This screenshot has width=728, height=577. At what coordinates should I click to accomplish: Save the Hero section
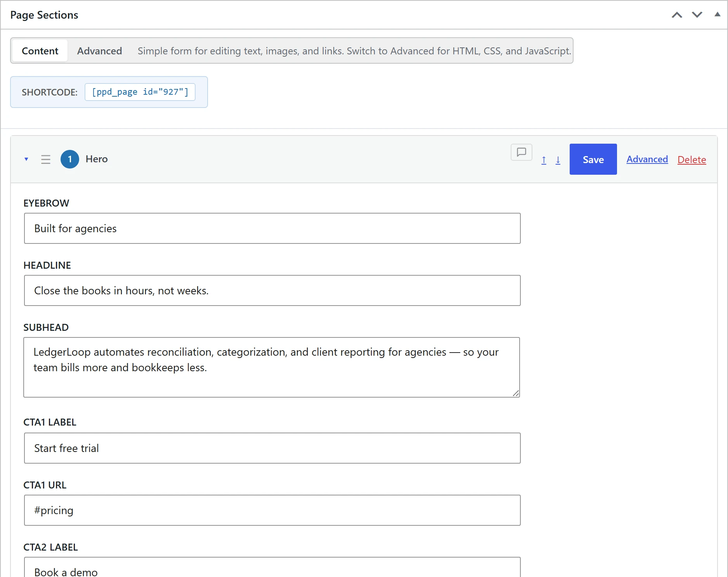tap(593, 159)
